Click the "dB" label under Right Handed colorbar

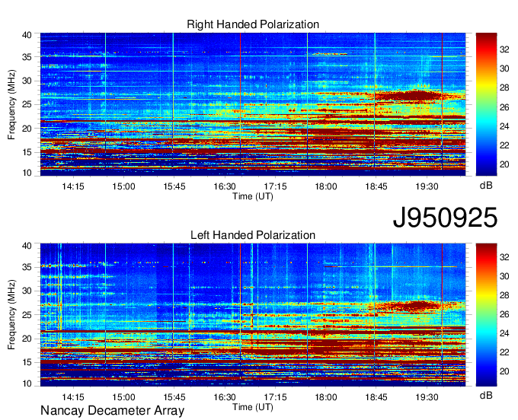point(486,186)
